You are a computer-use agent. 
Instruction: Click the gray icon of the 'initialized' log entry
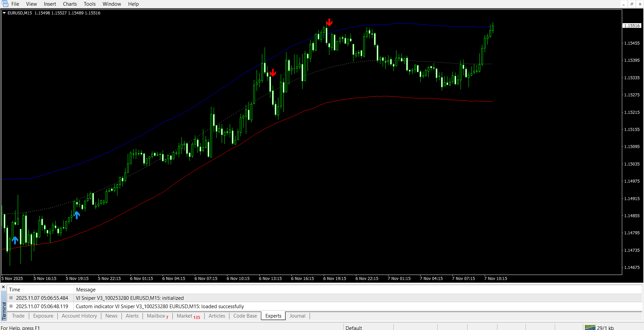coord(11,298)
